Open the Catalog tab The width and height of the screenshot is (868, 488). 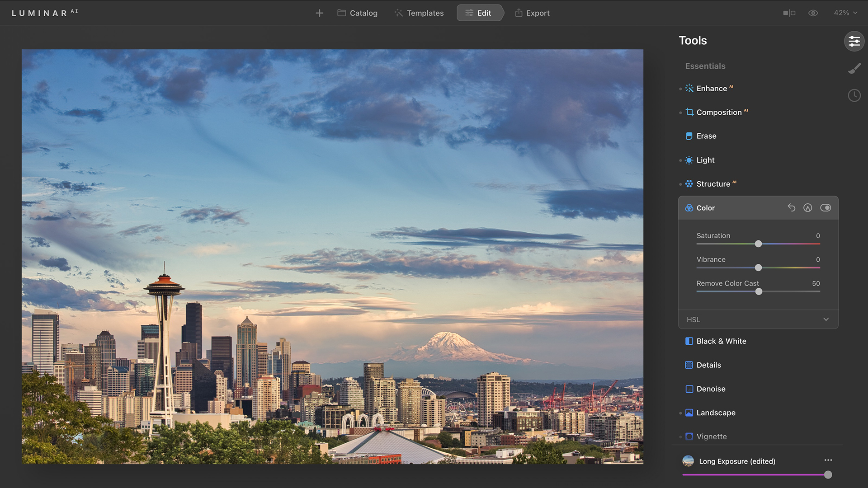point(357,13)
